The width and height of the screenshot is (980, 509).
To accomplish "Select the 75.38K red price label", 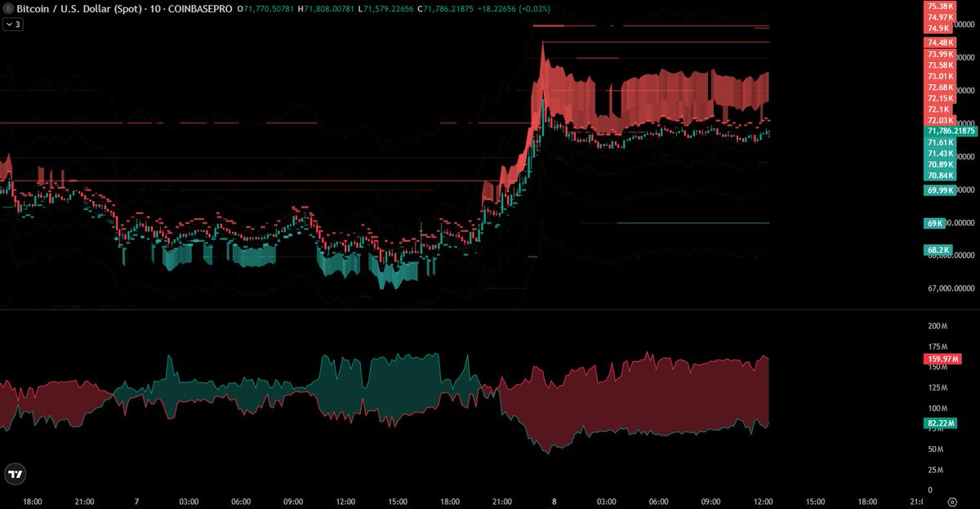I will [x=941, y=6].
